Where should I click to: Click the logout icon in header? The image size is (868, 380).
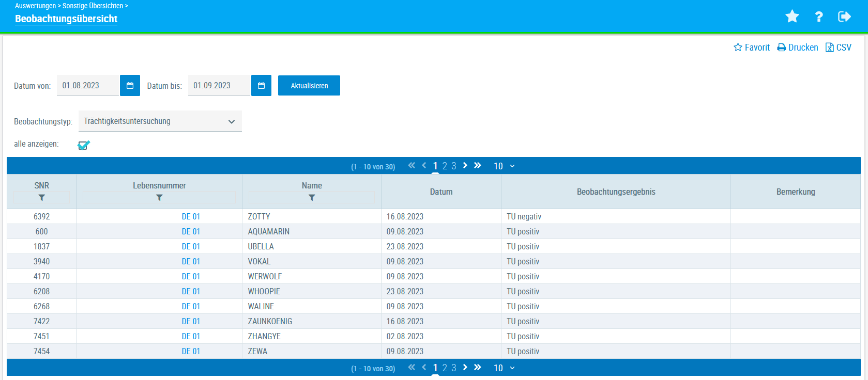tap(844, 17)
